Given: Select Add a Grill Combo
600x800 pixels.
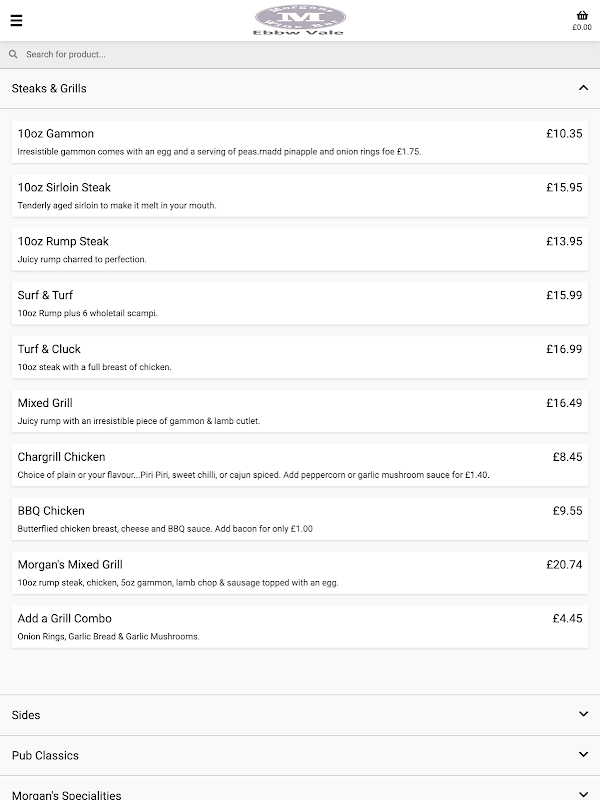Looking at the screenshot, I should click(300, 628).
